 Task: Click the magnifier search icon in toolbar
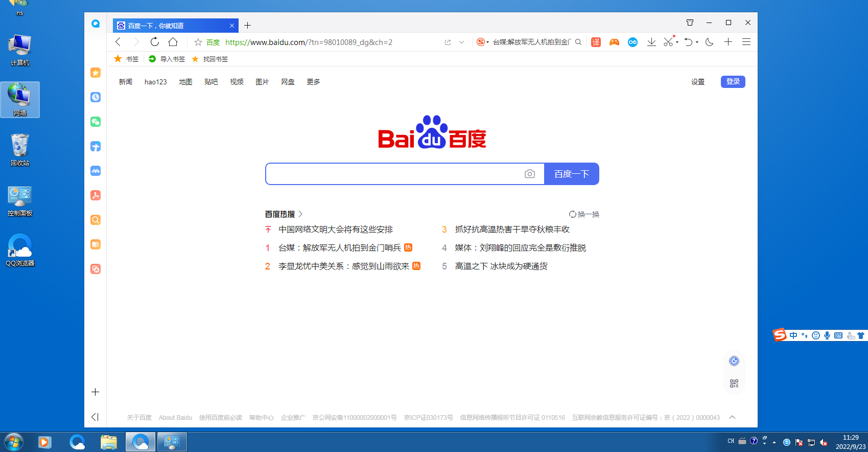(578, 42)
